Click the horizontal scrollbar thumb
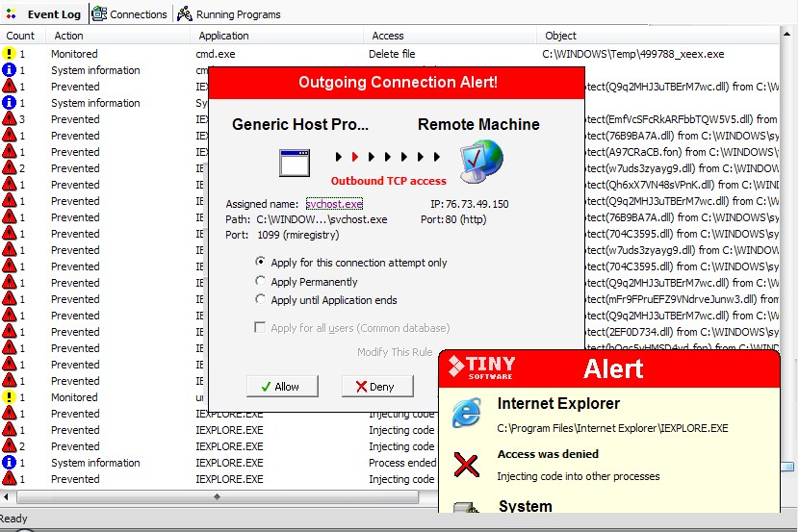799x532 pixels. point(218,496)
